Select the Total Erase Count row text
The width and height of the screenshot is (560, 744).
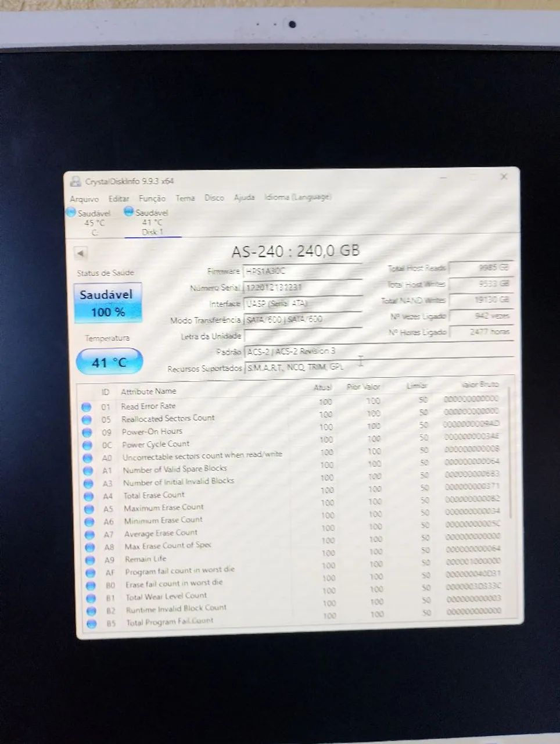(154, 495)
